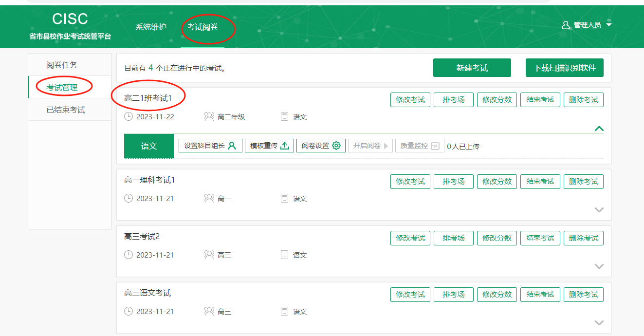
Task: Switch to the 系统维护 top menu
Action: click(x=151, y=27)
